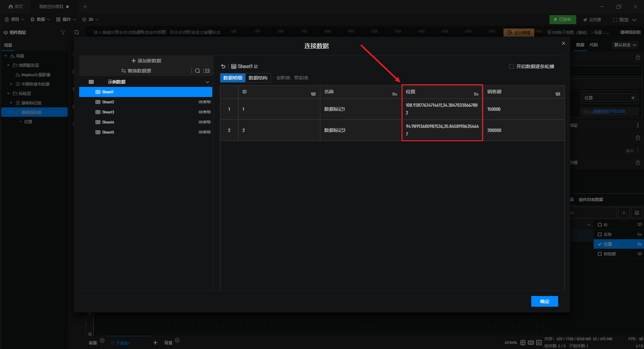644x349 pixels.
Task: Check the 销售额 field checkbox
Action: click(600, 254)
